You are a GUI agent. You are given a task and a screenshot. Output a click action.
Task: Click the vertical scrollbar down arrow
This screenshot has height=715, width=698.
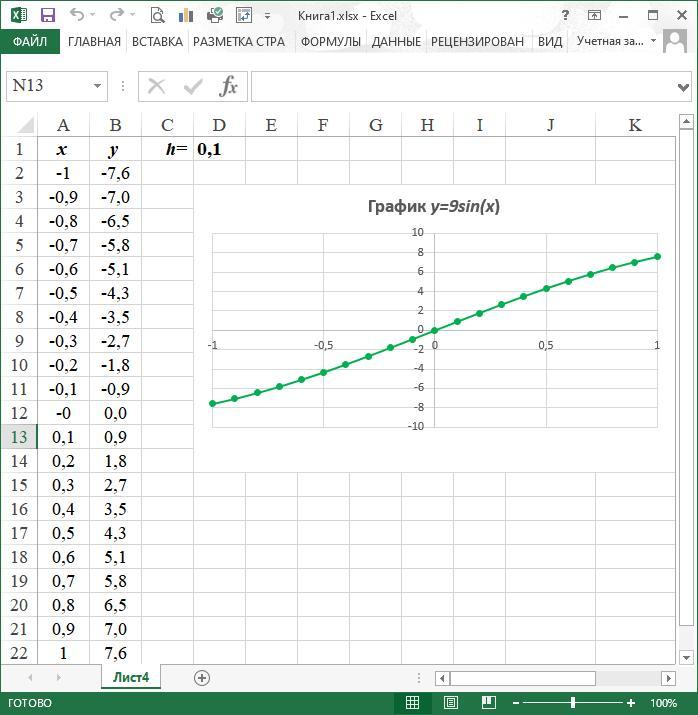point(686,657)
